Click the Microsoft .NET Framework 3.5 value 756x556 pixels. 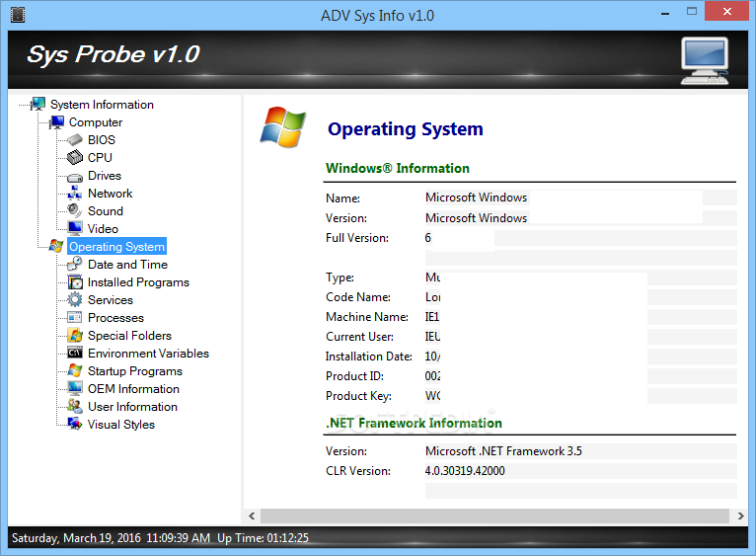(503, 451)
